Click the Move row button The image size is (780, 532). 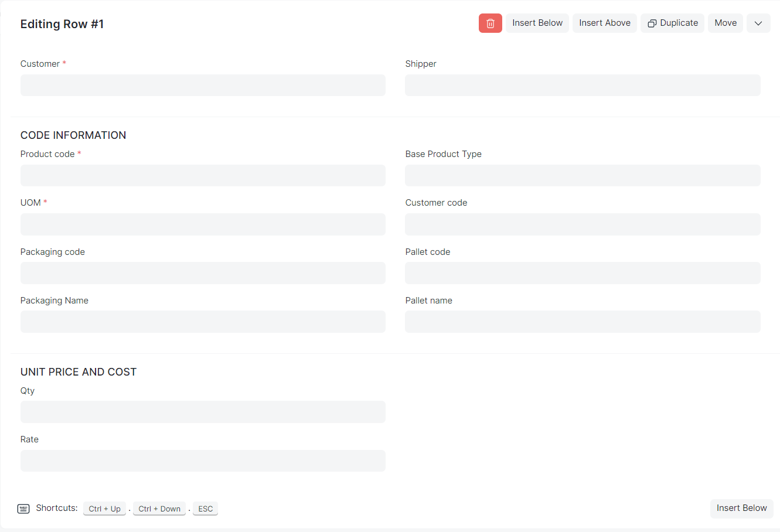725,23
